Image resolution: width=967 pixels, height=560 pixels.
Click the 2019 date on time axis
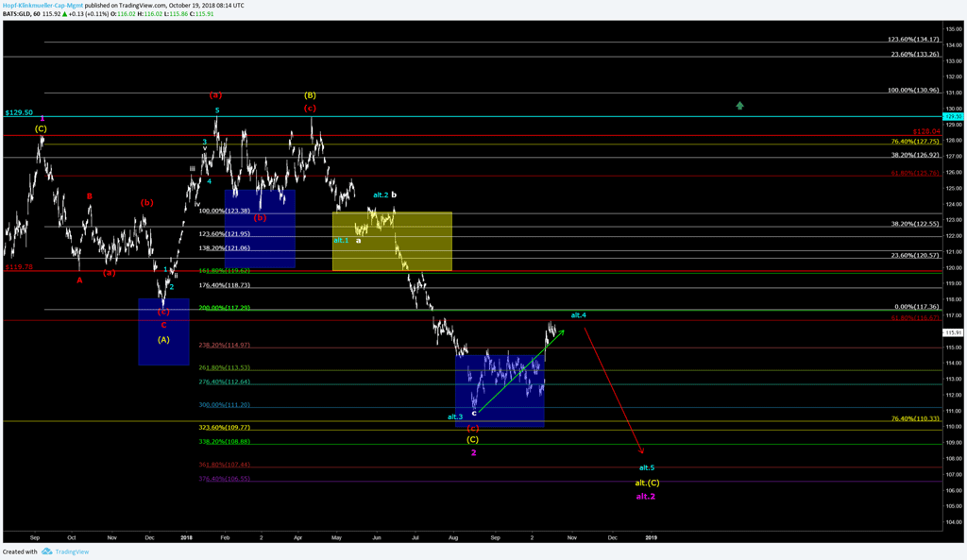(652, 536)
